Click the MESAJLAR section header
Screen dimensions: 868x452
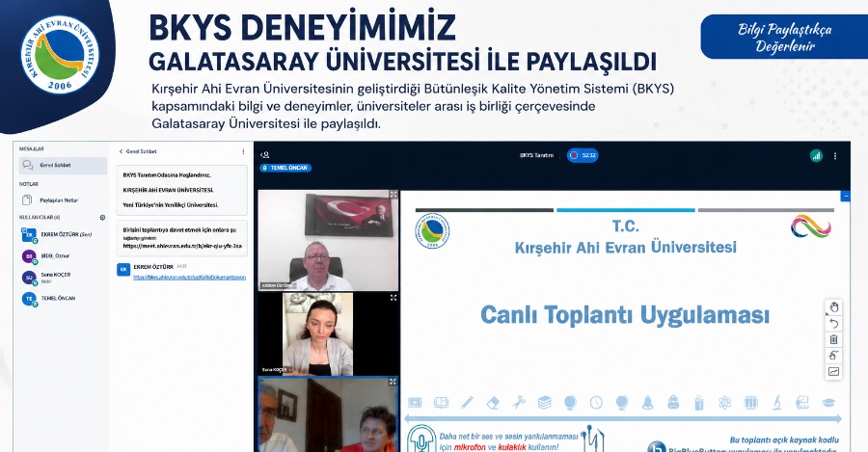(x=32, y=148)
